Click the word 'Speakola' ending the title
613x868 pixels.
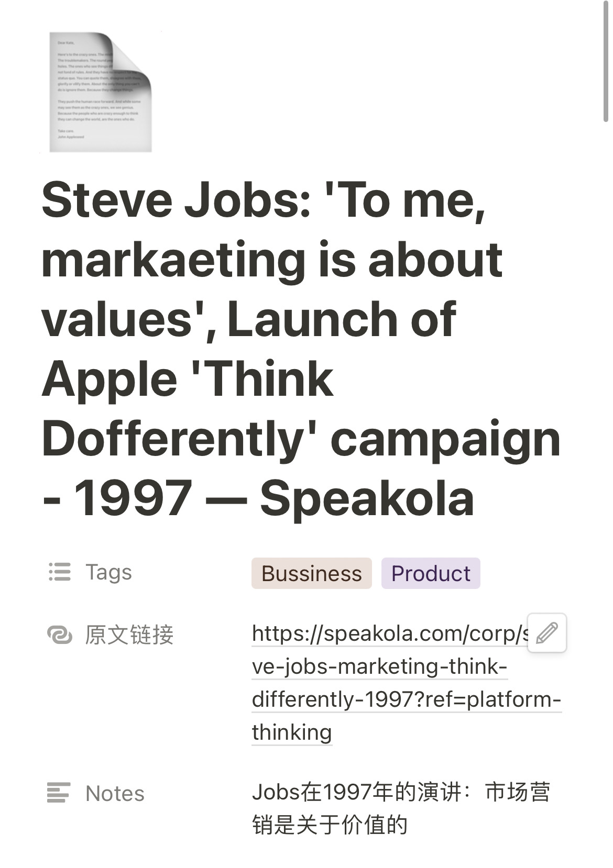pos(367,498)
